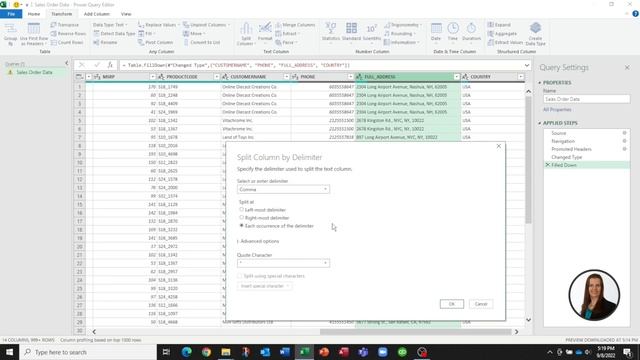Open the COUNTRY column filter dropdown
The height and width of the screenshot is (360, 640).
click(520, 77)
